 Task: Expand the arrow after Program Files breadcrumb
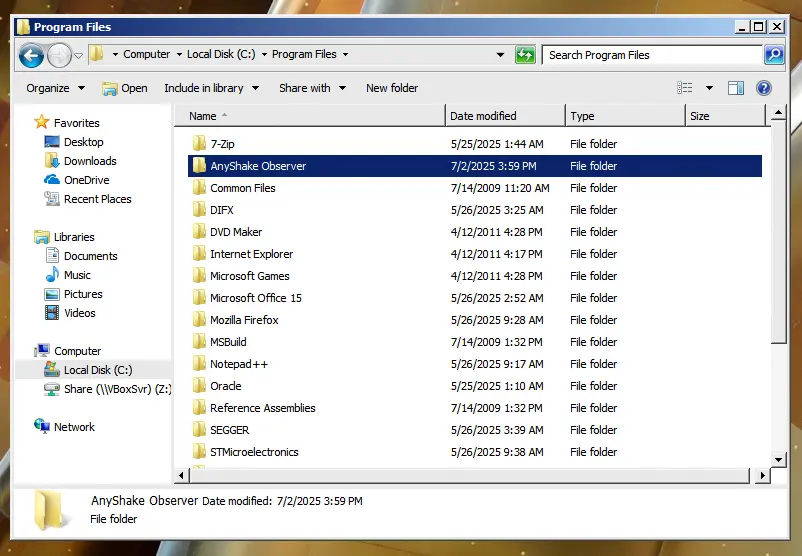tap(345, 54)
